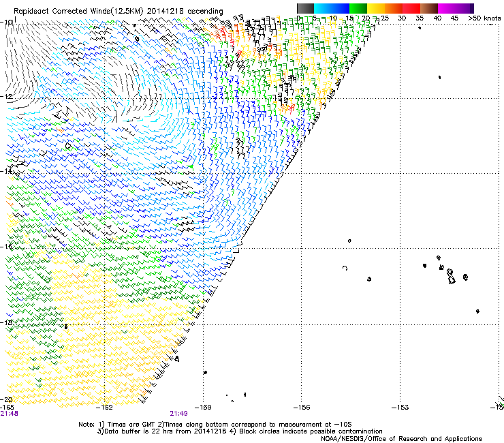This screenshot has width=504, height=443.
Task: Click the '-165' longitude axis label
Action: coord(7,408)
